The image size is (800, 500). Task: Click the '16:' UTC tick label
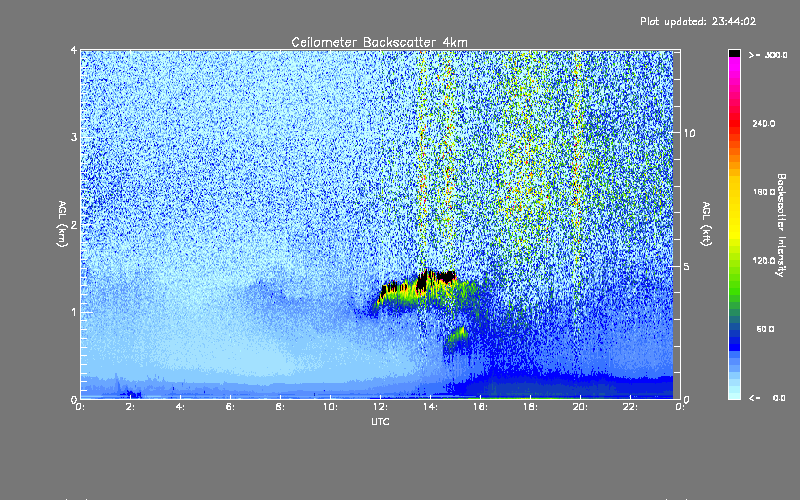pyautogui.click(x=480, y=407)
